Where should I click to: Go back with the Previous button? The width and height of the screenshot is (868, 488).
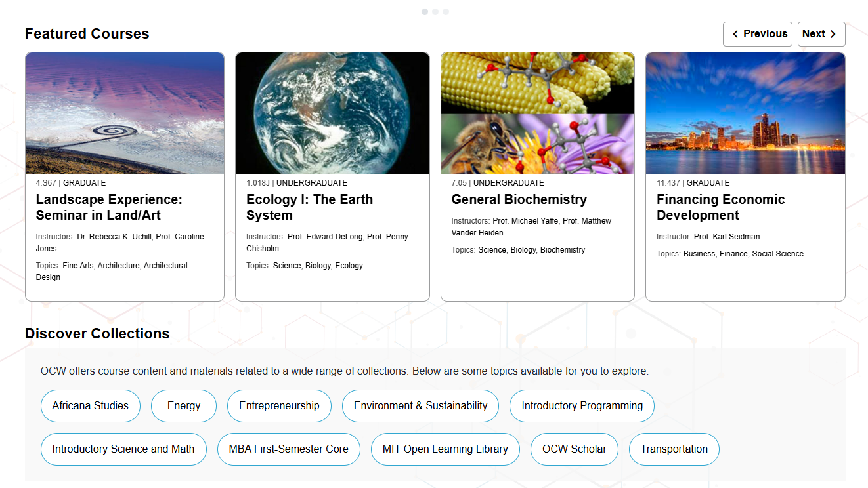click(760, 34)
